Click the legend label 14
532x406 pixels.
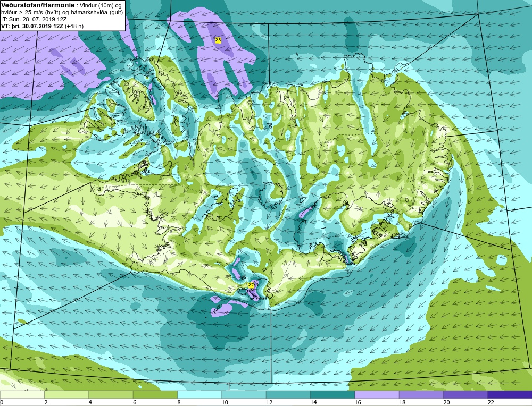(x=313, y=402)
